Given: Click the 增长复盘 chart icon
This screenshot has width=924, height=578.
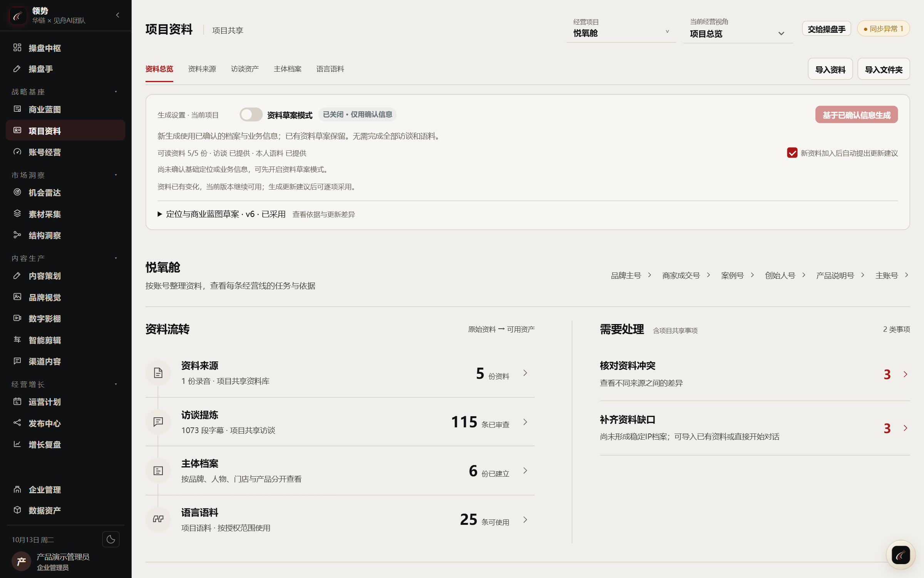Looking at the screenshot, I should 17,444.
